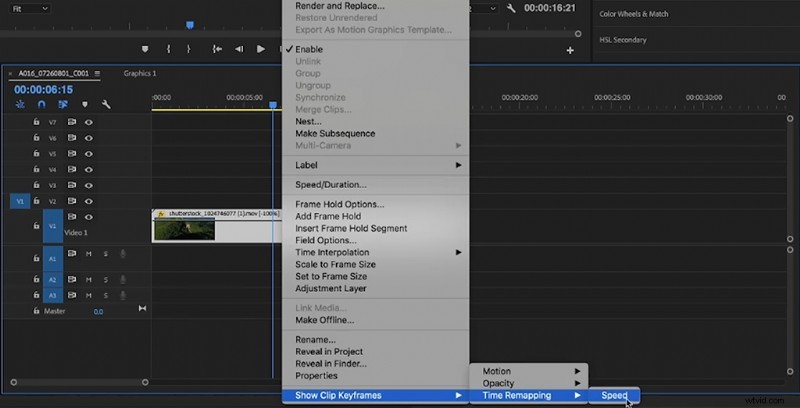Toggle sync lock on track V4
The height and width of the screenshot is (408, 800).
click(x=72, y=169)
